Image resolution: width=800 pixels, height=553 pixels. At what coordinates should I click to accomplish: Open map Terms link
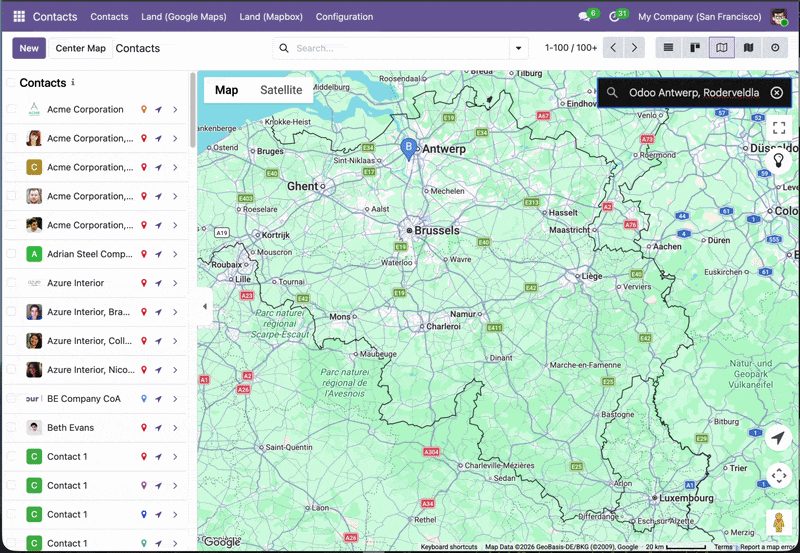click(x=723, y=547)
